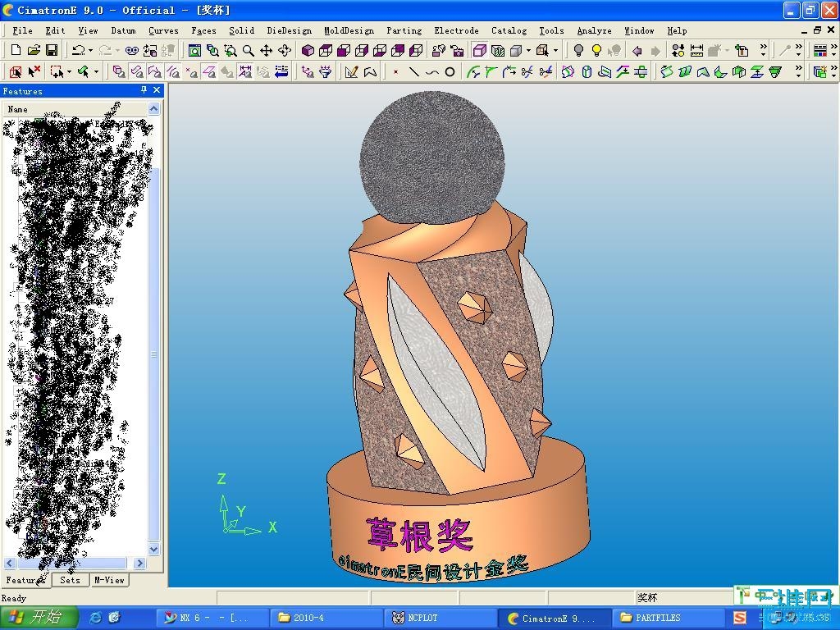
Task: Activate the Rotate view tool
Action: click(285, 50)
